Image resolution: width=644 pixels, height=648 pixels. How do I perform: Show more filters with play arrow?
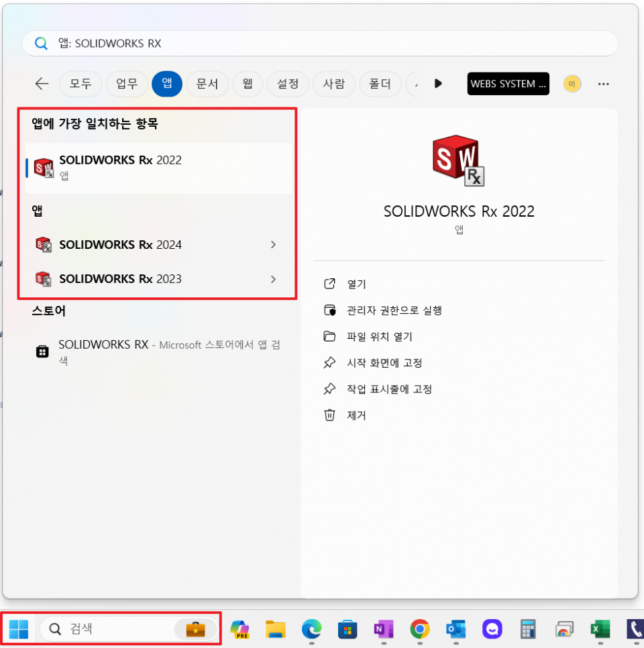(x=438, y=84)
